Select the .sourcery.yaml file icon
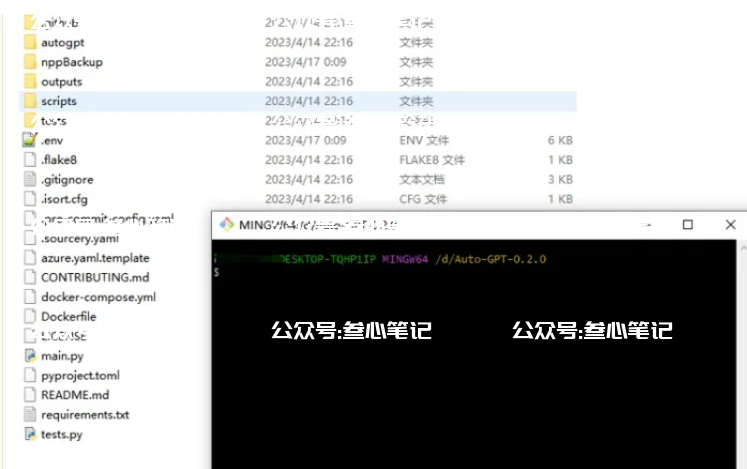 click(x=30, y=237)
